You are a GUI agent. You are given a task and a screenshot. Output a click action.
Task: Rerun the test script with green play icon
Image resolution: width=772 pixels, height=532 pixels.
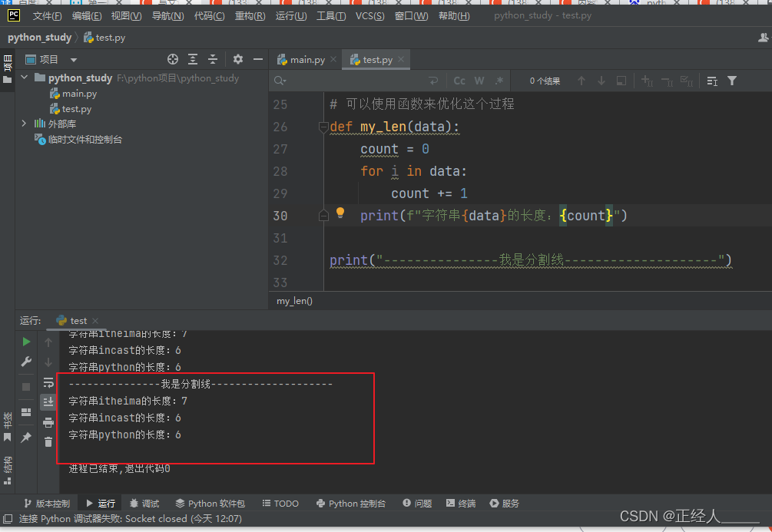tap(26, 341)
